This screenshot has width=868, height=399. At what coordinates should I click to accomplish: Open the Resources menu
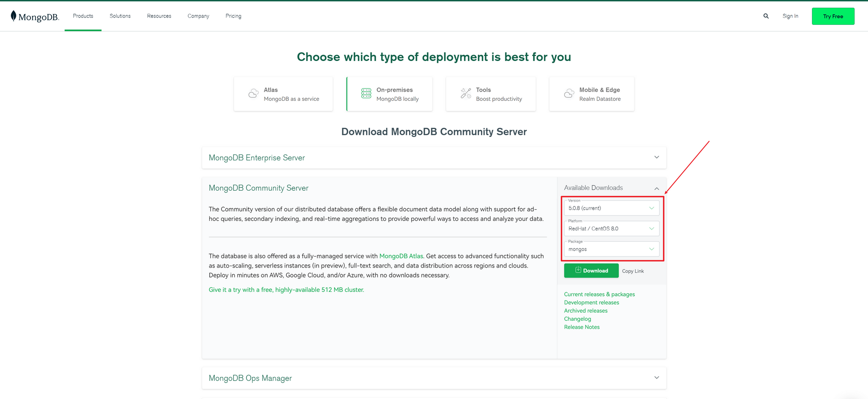point(159,16)
